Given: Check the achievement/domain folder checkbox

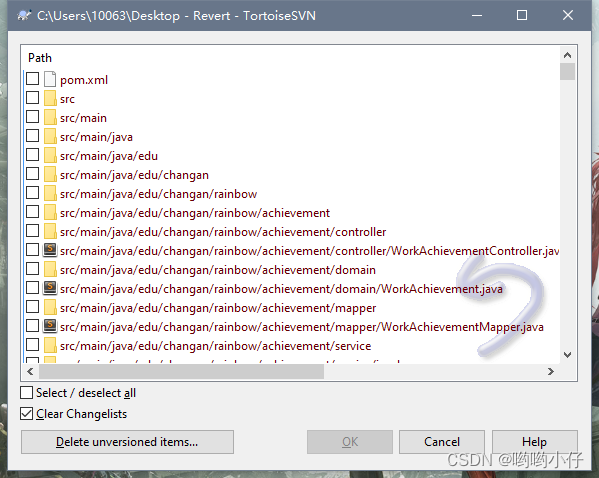Looking at the screenshot, I should pos(32,269).
